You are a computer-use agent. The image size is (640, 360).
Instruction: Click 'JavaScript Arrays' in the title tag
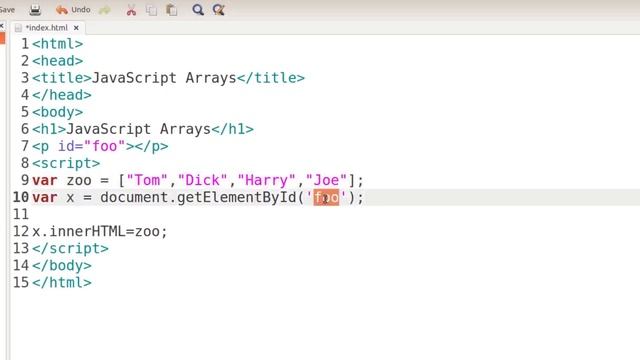point(164,78)
